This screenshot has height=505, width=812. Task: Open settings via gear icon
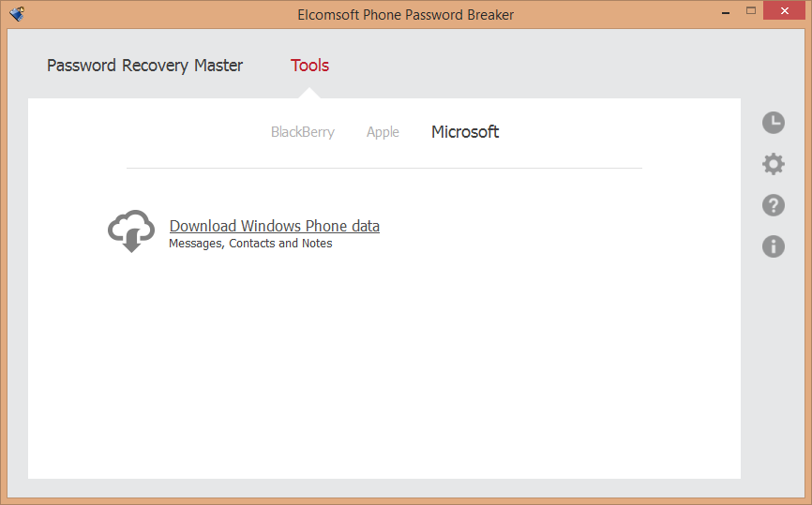coord(774,164)
